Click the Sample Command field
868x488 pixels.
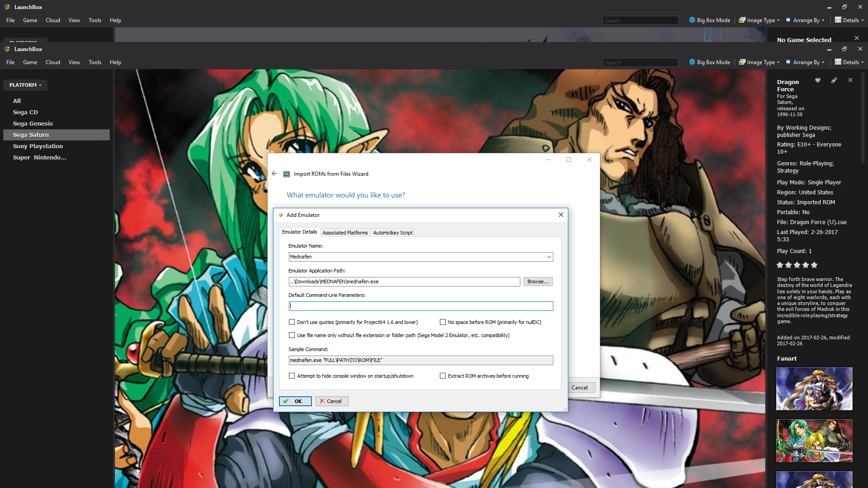tap(421, 360)
